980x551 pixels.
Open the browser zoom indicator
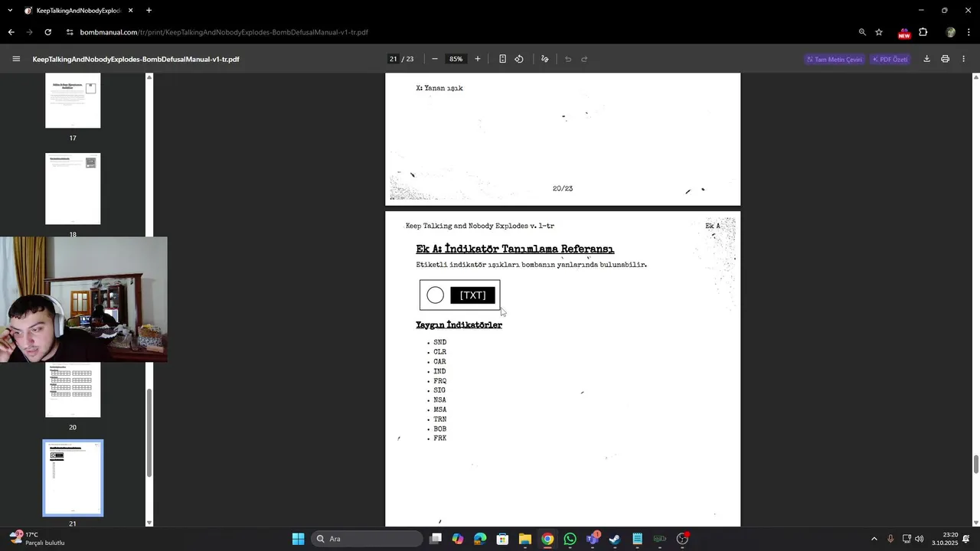862,32
